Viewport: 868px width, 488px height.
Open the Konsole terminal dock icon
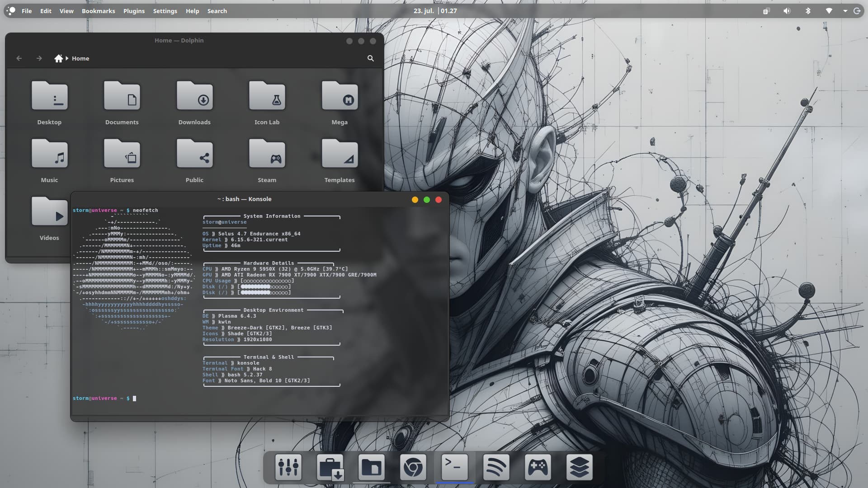click(454, 467)
